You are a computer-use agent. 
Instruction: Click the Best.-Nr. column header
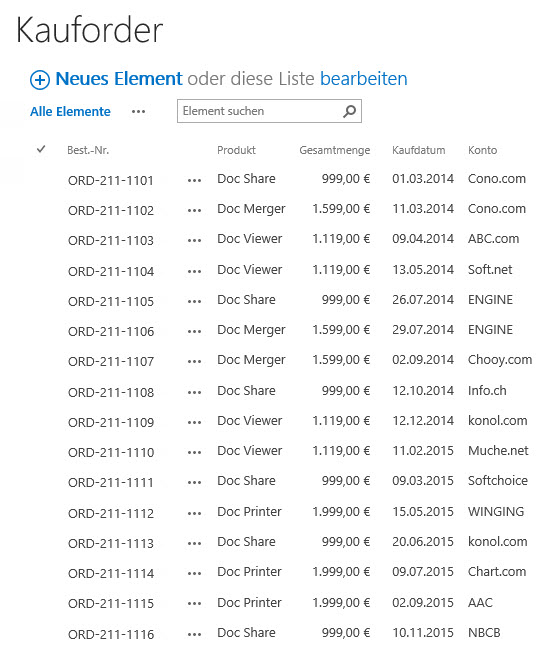click(88, 150)
